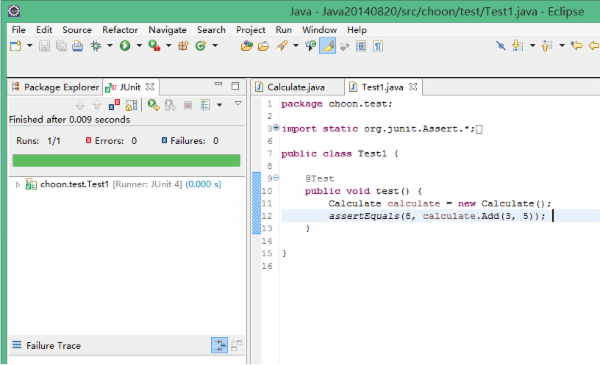Toggle Compare Stack Trace filter in Failure Trace
600x365 pixels.
click(x=236, y=345)
